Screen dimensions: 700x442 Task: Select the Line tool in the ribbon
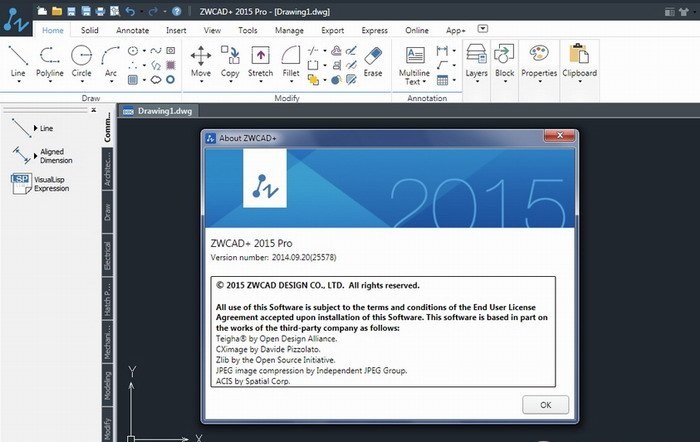(18, 59)
